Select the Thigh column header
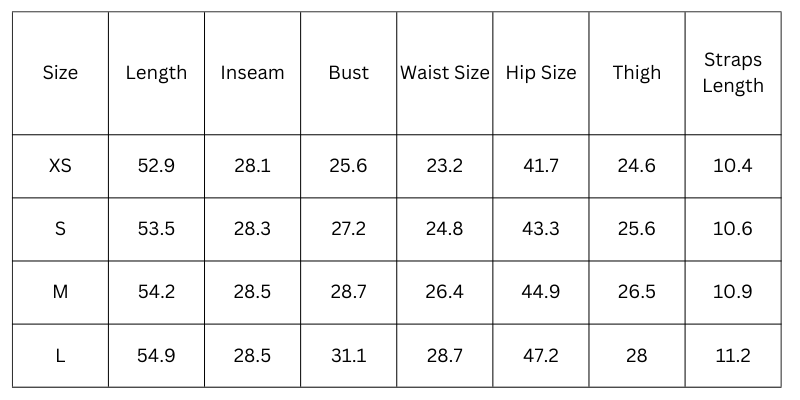 click(x=637, y=73)
